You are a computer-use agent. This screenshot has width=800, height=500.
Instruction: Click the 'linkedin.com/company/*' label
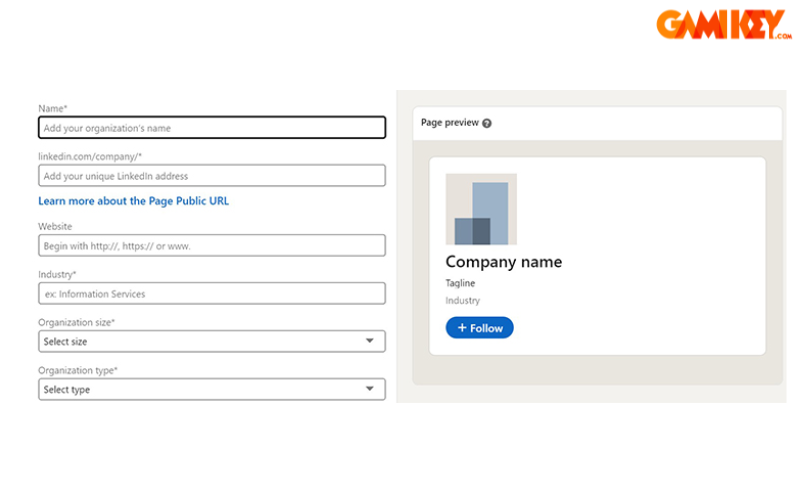(x=90, y=157)
